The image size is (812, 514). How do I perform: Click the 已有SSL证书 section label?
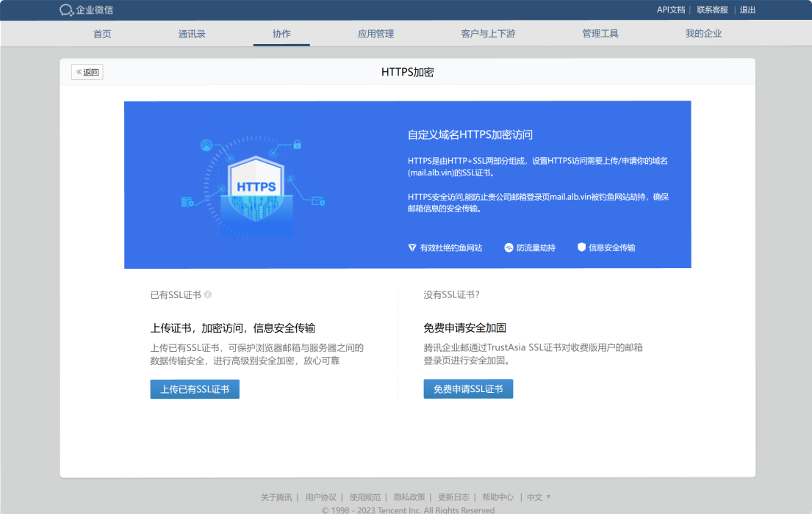tap(176, 294)
